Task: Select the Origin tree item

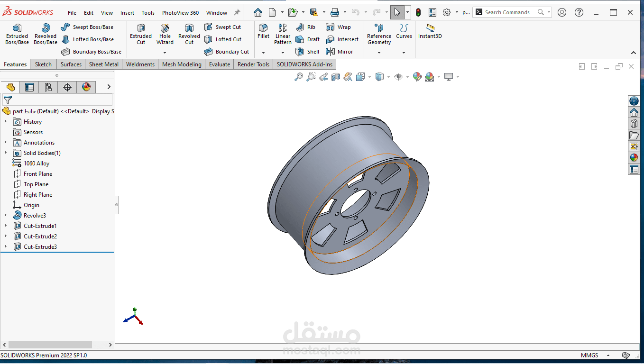Action: click(x=27, y=205)
